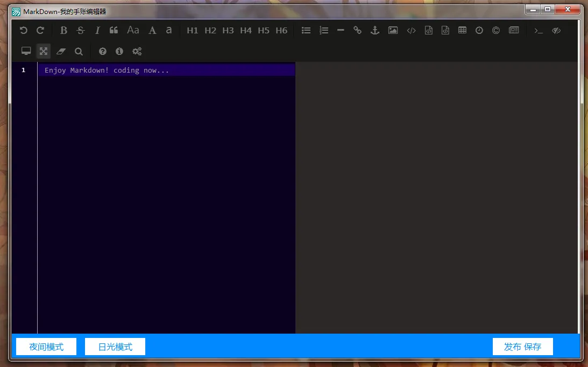Insert current date and time via clock icon
Image resolution: width=588 pixels, height=367 pixels.
click(x=479, y=31)
